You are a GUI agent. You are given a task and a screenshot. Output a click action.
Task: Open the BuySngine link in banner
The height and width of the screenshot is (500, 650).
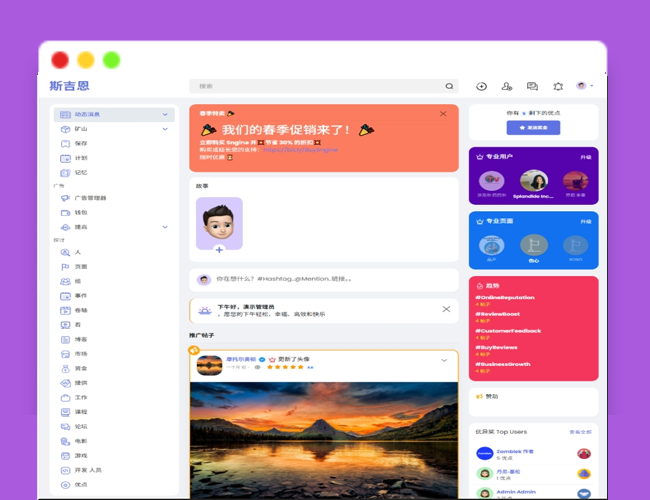[301, 150]
